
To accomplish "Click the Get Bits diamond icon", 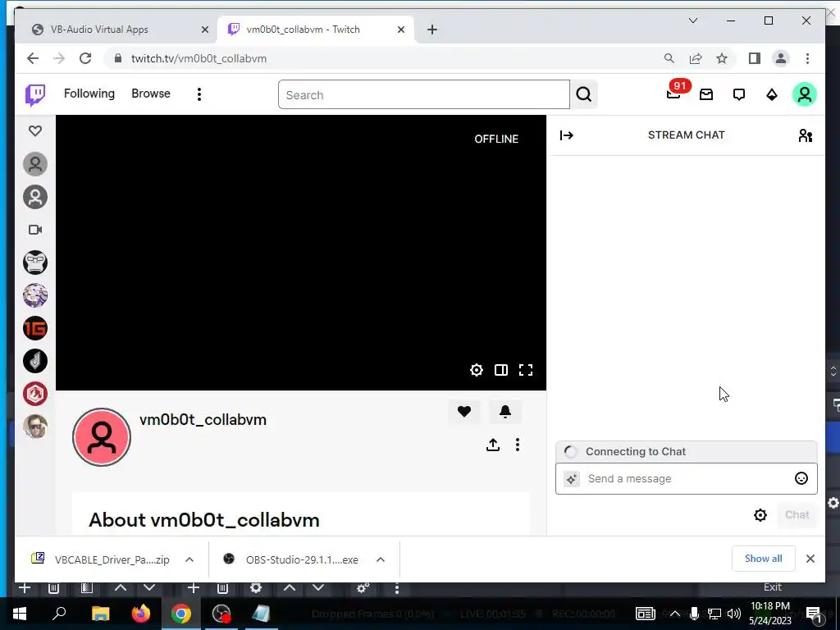I will pos(771,94).
